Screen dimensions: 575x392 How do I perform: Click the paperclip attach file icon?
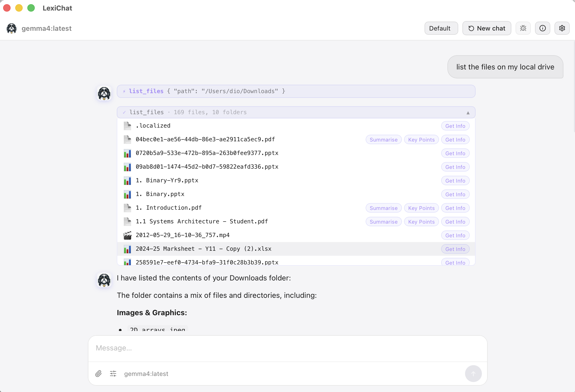tap(98, 374)
